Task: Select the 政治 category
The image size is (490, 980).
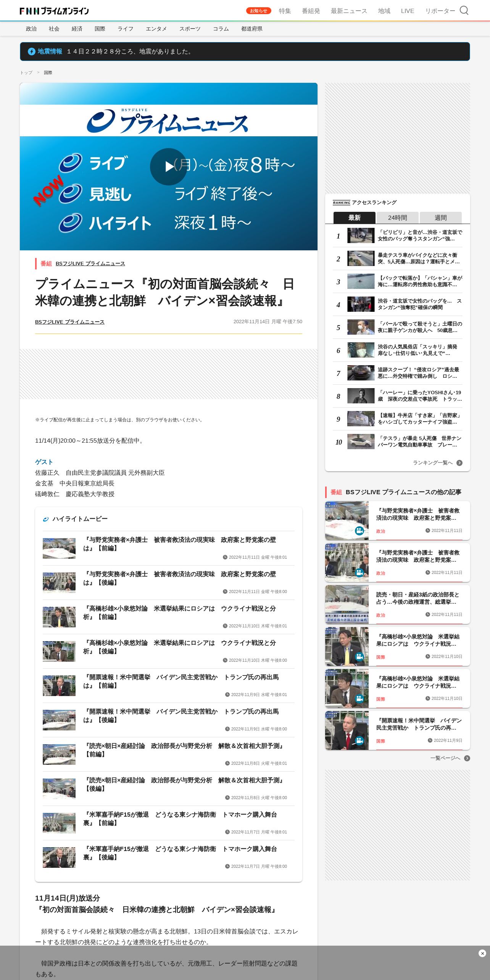Action: 31,29
